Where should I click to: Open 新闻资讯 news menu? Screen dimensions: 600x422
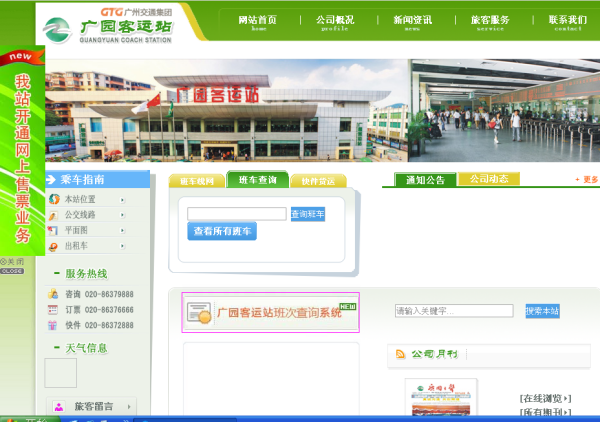[x=412, y=23]
